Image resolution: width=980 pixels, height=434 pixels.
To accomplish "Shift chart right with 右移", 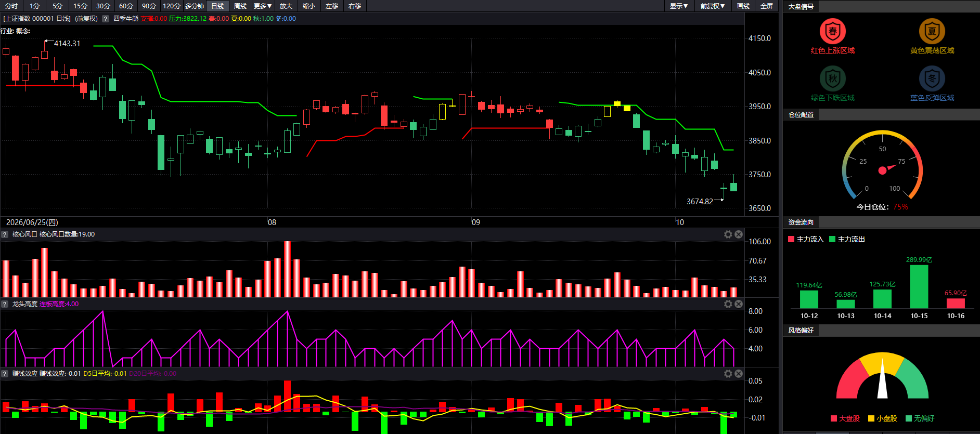I will tap(354, 6).
